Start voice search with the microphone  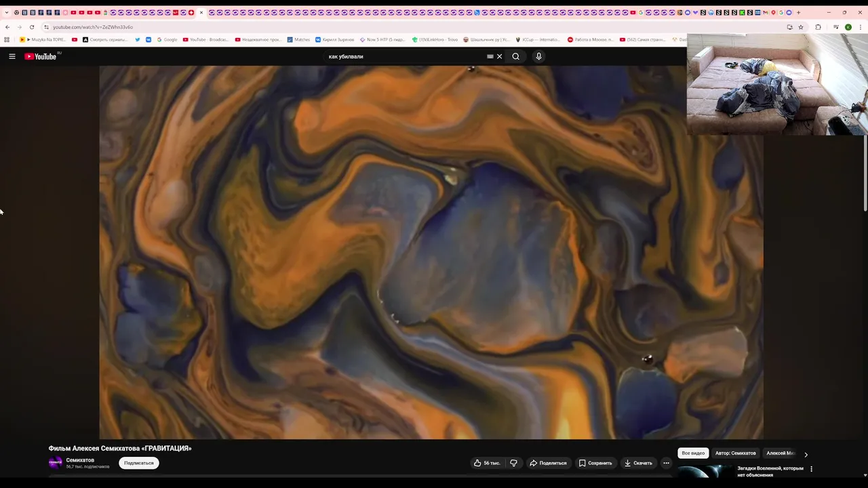538,56
